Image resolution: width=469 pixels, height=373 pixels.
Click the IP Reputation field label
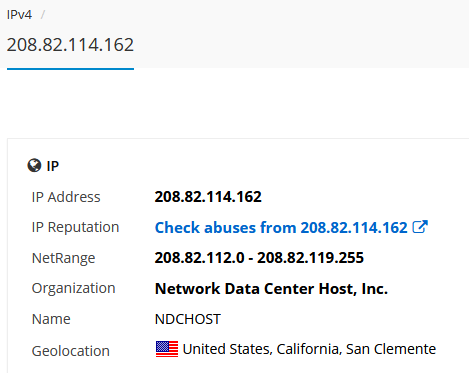click(x=75, y=227)
